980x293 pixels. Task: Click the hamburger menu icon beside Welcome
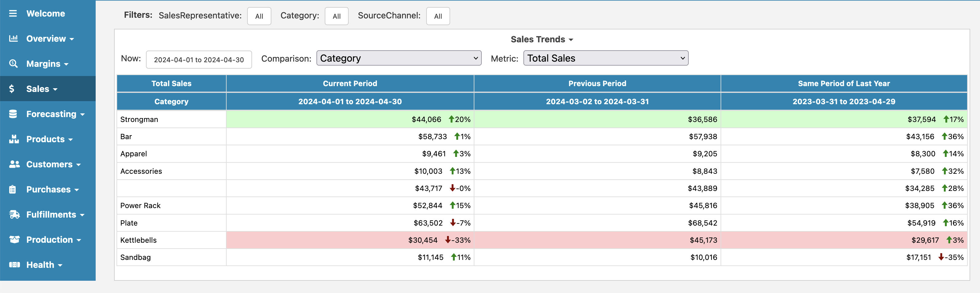coord(13,14)
